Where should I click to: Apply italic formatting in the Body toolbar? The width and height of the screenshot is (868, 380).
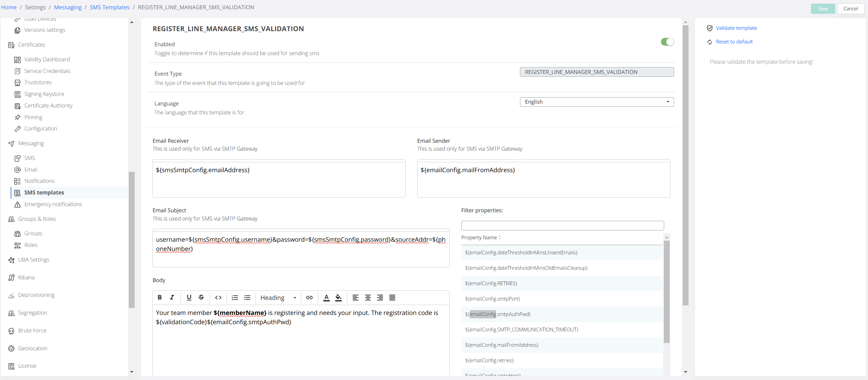(172, 297)
